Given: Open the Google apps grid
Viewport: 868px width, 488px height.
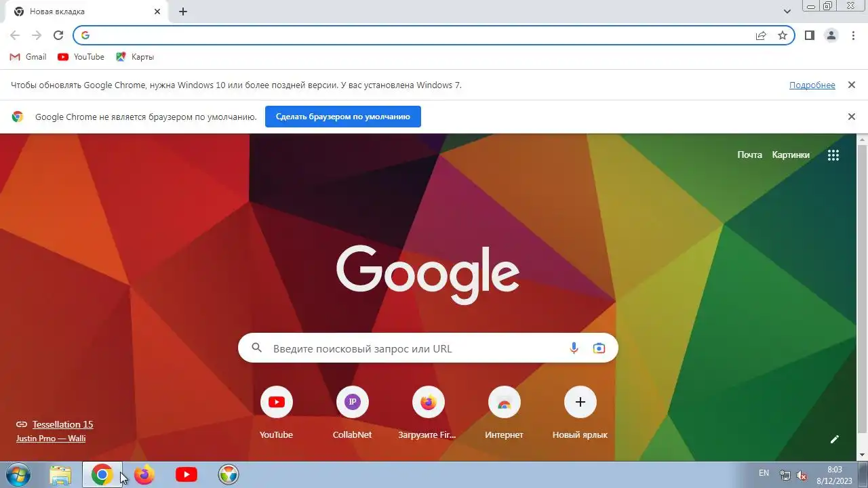Looking at the screenshot, I should 833,155.
